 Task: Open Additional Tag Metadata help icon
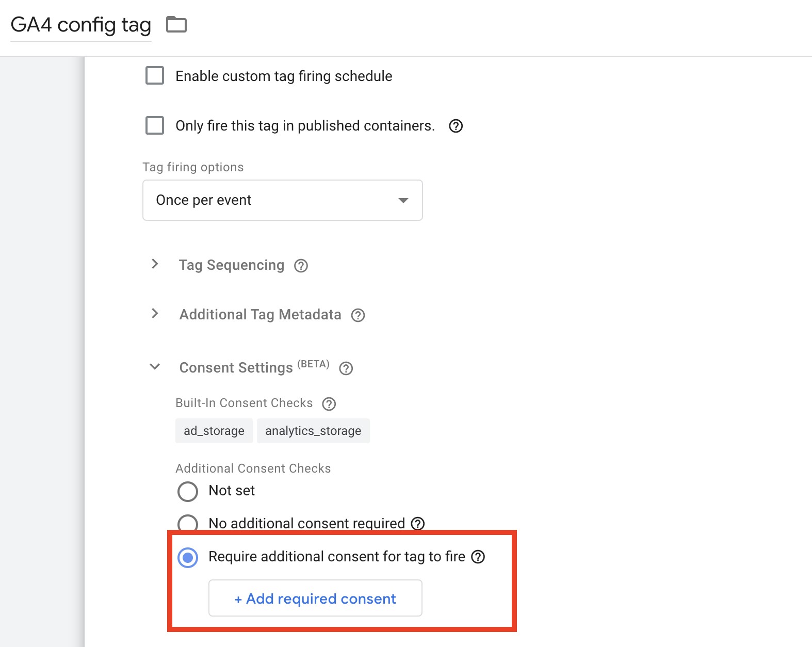pyautogui.click(x=358, y=315)
